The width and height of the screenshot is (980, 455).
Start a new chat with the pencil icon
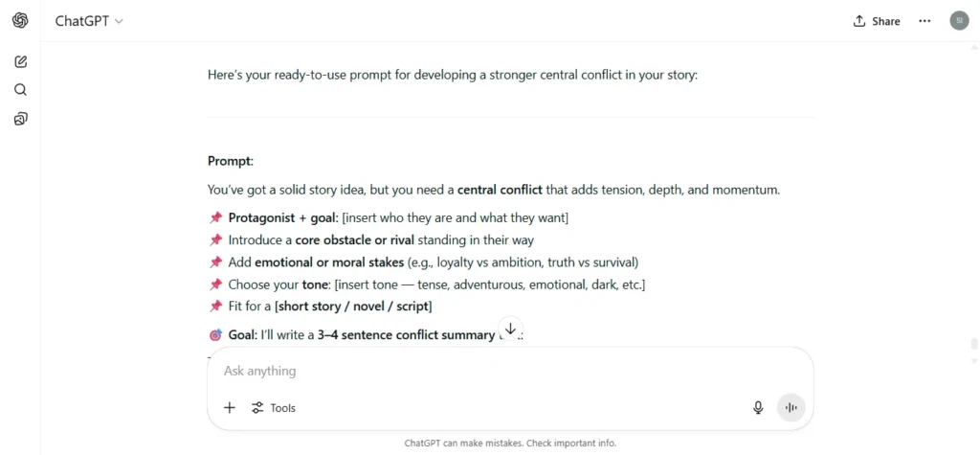[x=21, y=61]
